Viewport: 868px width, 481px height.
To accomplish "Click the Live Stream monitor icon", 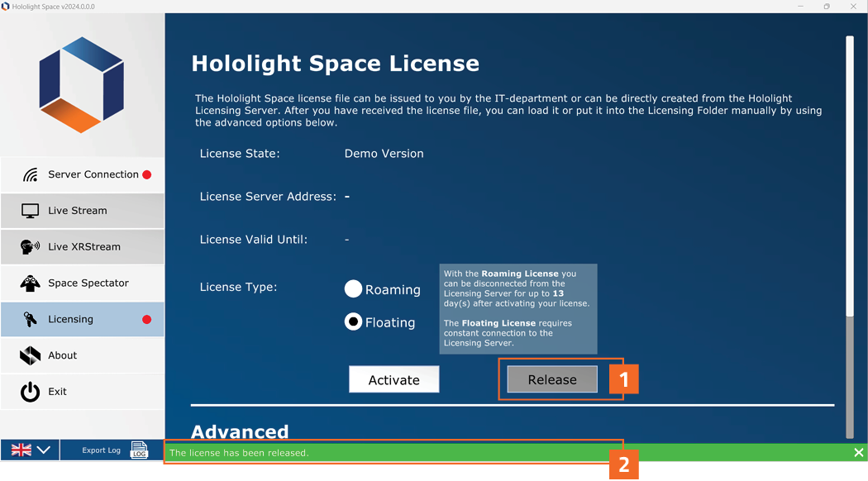I will [30, 211].
